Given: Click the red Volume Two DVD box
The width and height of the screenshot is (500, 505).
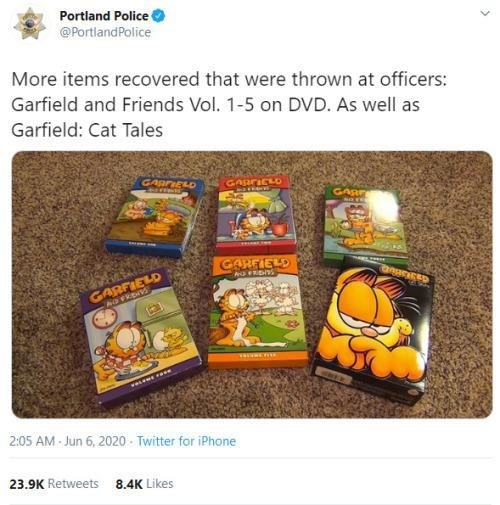Looking at the screenshot, I should click(255, 213).
